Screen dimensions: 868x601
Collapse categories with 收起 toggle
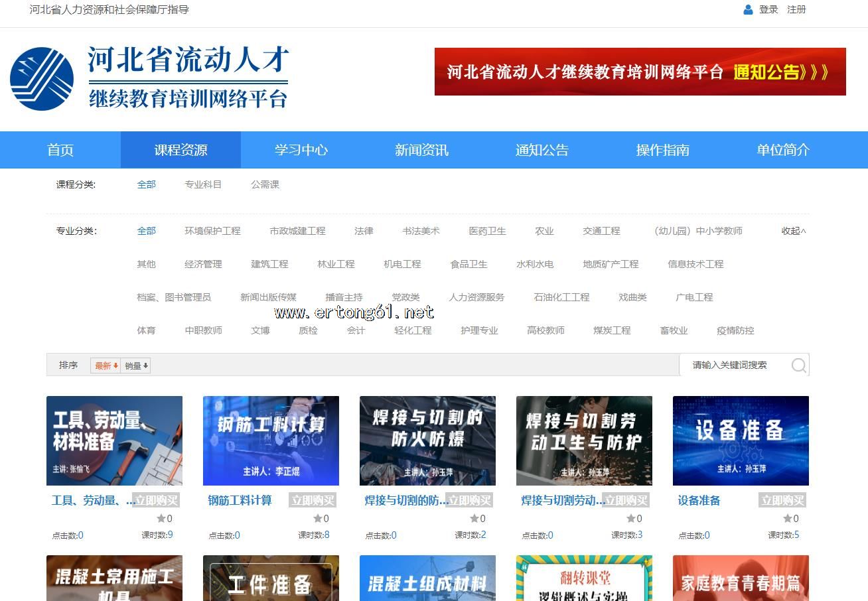793,231
